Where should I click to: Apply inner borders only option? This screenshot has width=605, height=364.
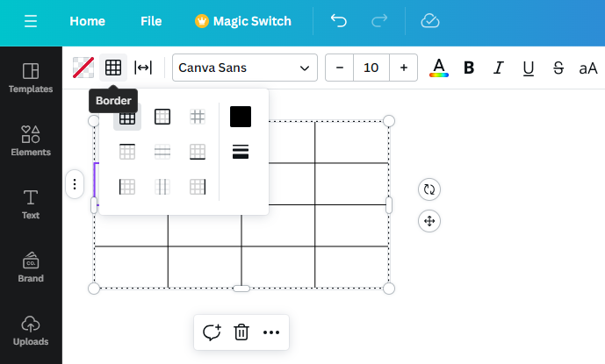coord(198,117)
